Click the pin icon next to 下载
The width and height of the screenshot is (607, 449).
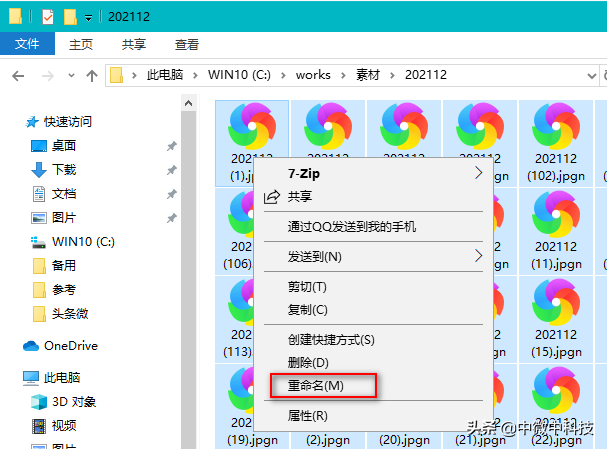[x=171, y=170]
